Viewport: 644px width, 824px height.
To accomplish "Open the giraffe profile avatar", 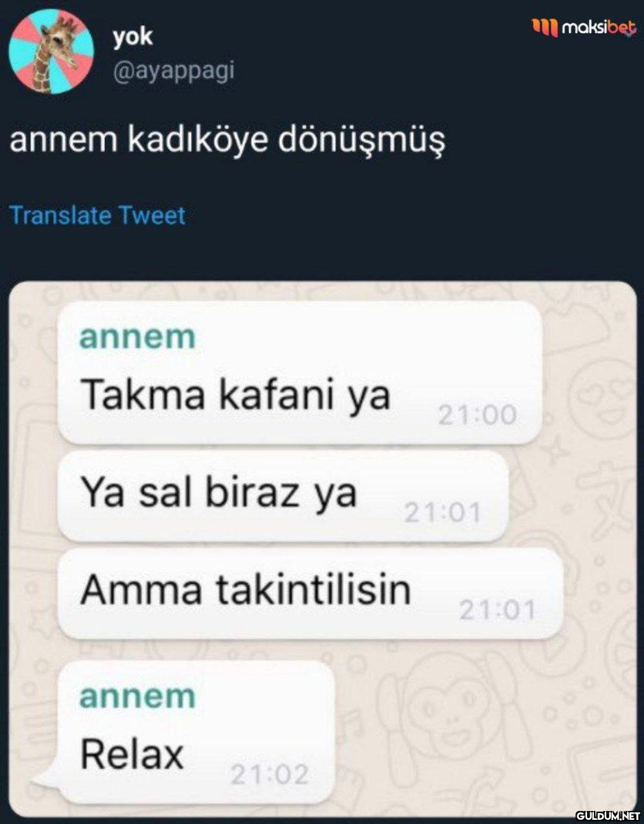I will 51,51.
